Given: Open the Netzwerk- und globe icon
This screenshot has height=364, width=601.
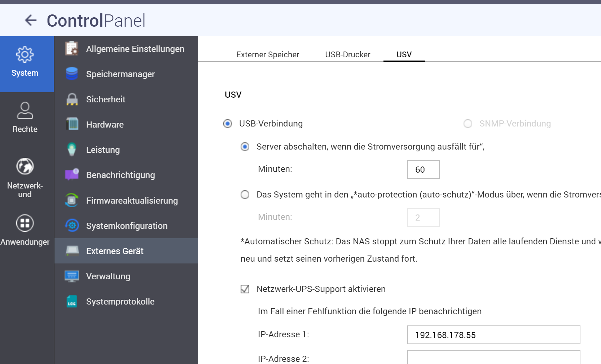Looking at the screenshot, I should point(25,167).
